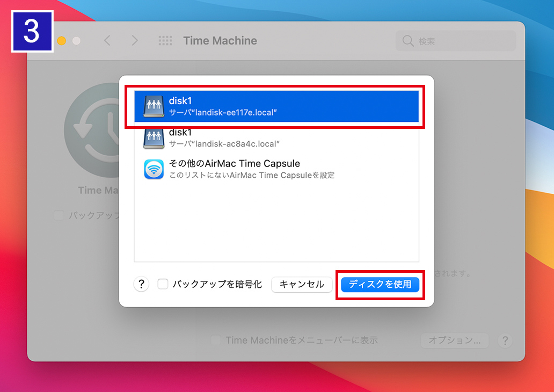Click the search magnifier icon
The height and width of the screenshot is (392, 554).
point(408,41)
